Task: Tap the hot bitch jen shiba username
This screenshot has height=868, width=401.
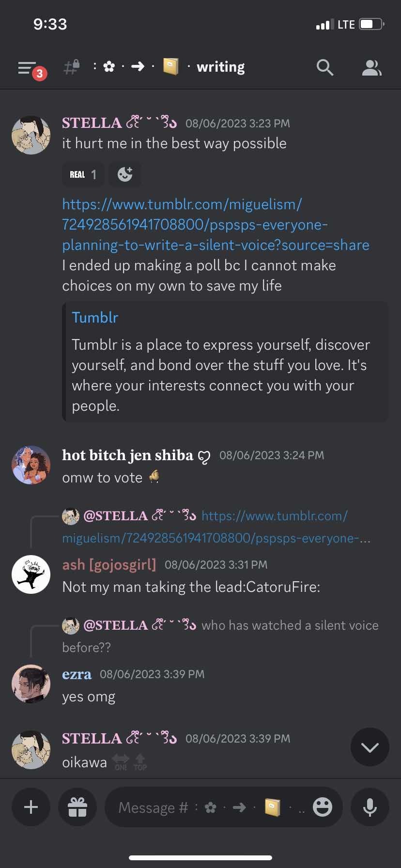Action: click(128, 455)
